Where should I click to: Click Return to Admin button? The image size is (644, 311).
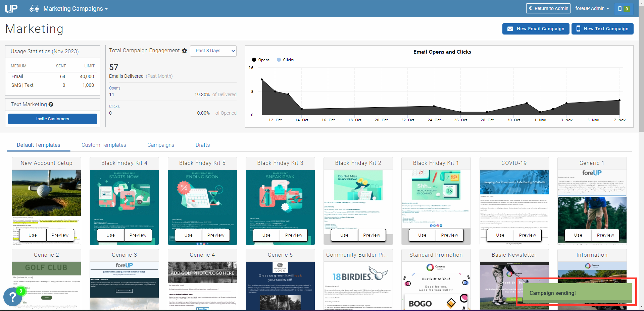pyautogui.click(x=548, y=8)
